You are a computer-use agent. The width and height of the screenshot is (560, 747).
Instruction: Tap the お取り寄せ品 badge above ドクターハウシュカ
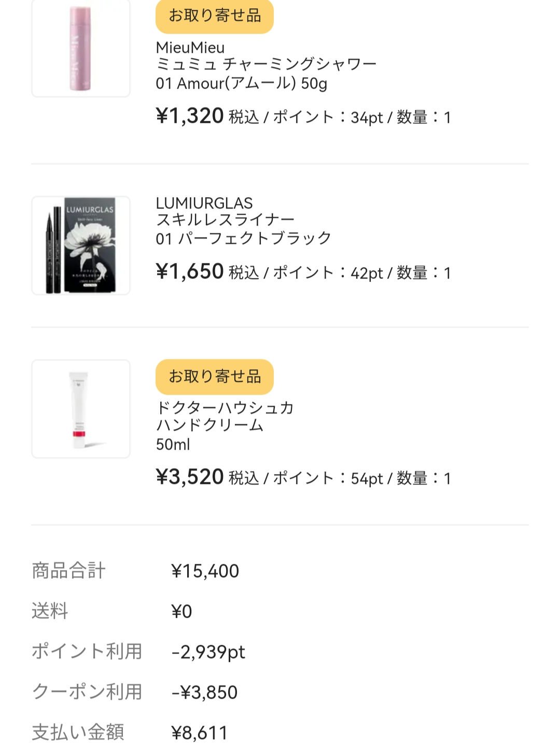point(214,377)
